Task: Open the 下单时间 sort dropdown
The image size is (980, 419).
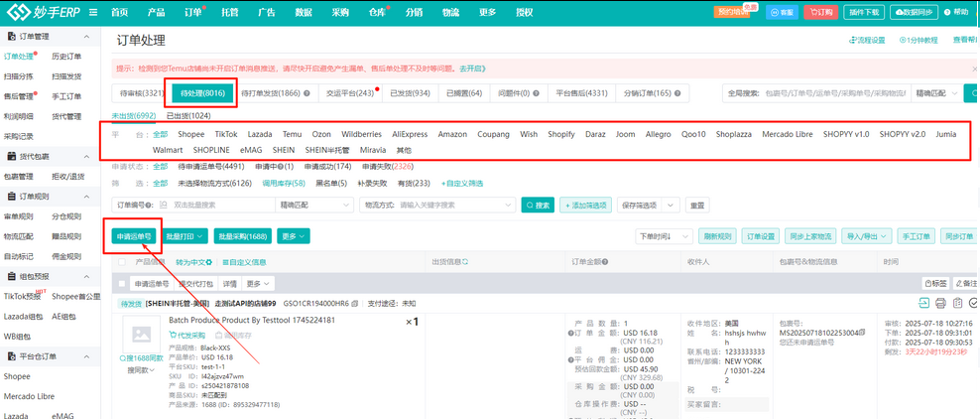Action: pyautogui.click(x=664, y=236)
